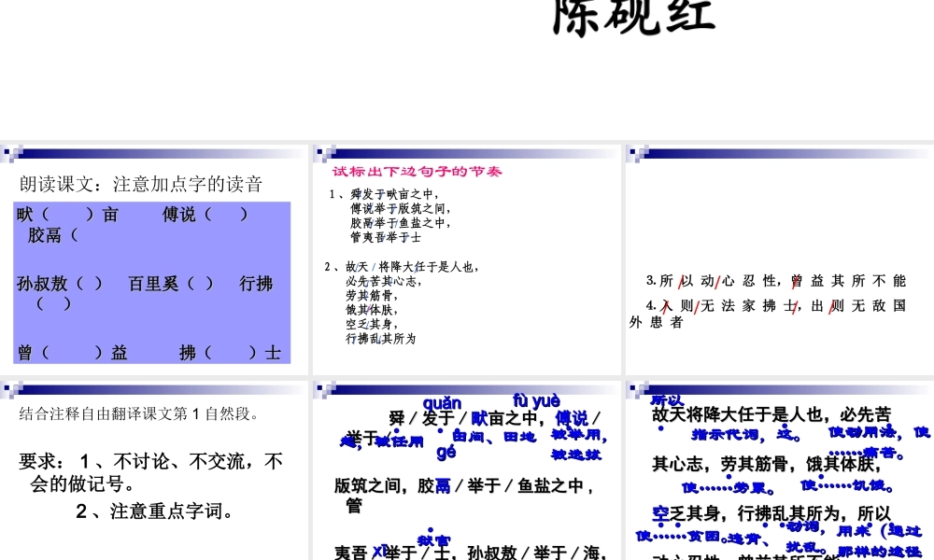This screenshot has height=560, width=934.
Task: Click the entry 畎（ ）亩
Action: tap(67, 215)
